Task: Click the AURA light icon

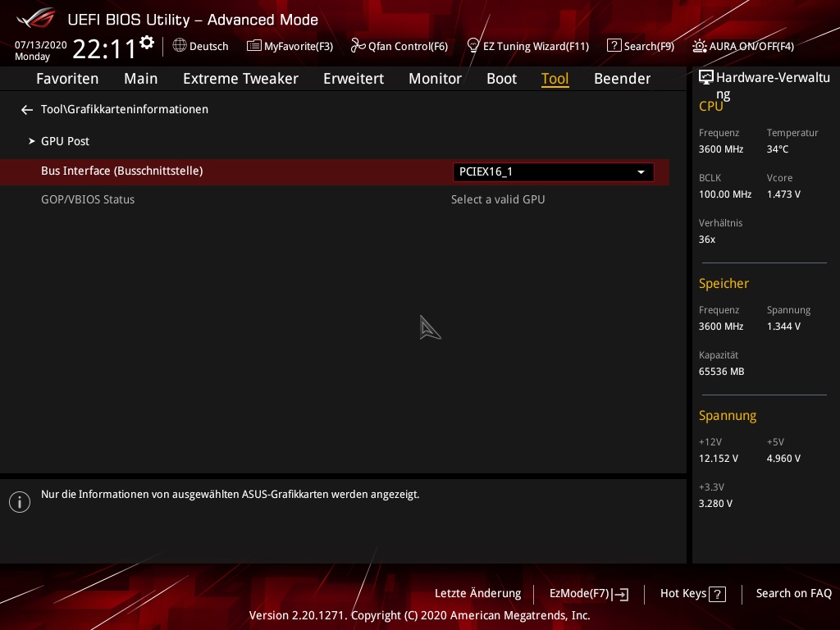Action: (x=699, y=46)
